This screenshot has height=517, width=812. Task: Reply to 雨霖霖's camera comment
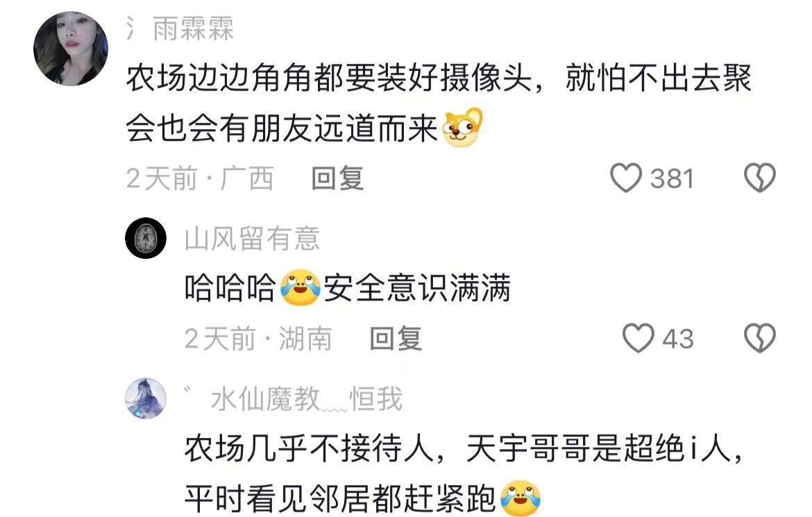pos(337,178)
